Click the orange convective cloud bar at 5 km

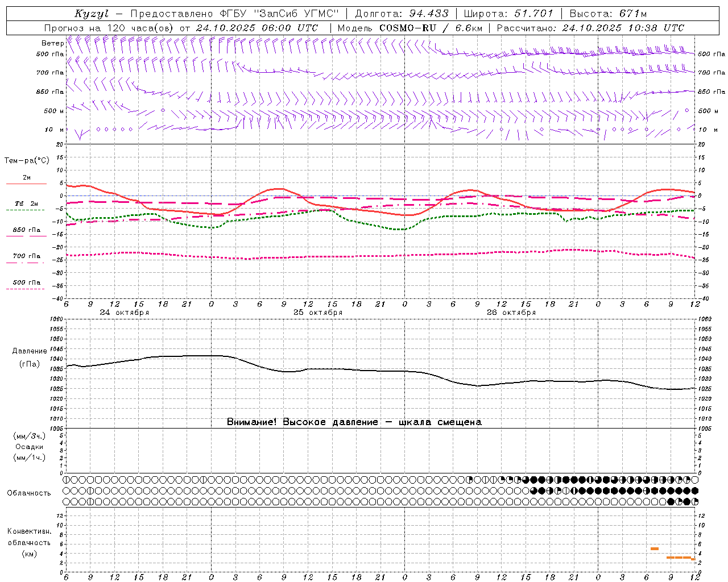655,548
